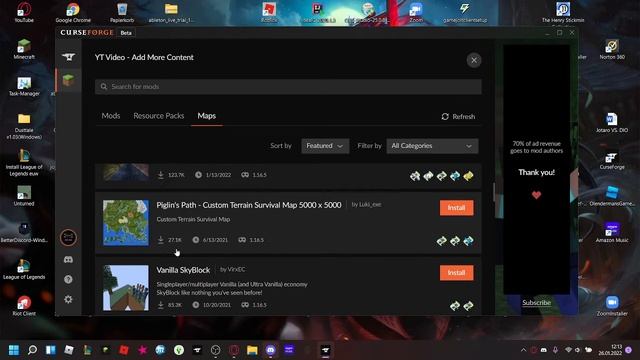Screen dimensions: 640x360
Task: Open the user avatar in CurseForge sidebar
Action: [x=68, y=238]
